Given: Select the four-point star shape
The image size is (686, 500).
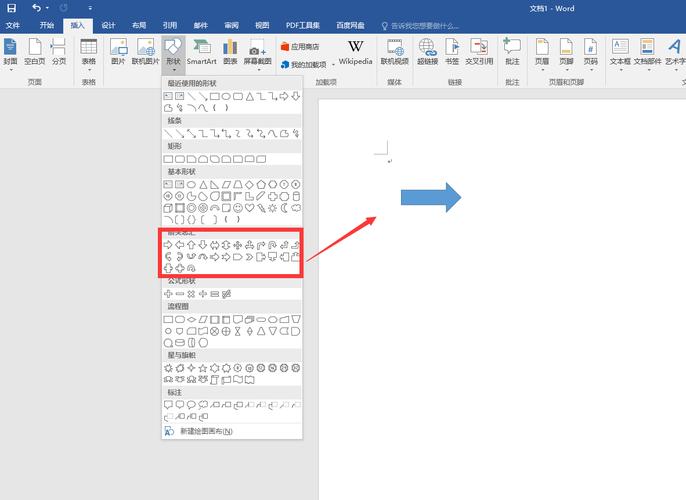Looking at the screenshot, I should [x=191, y=368].
